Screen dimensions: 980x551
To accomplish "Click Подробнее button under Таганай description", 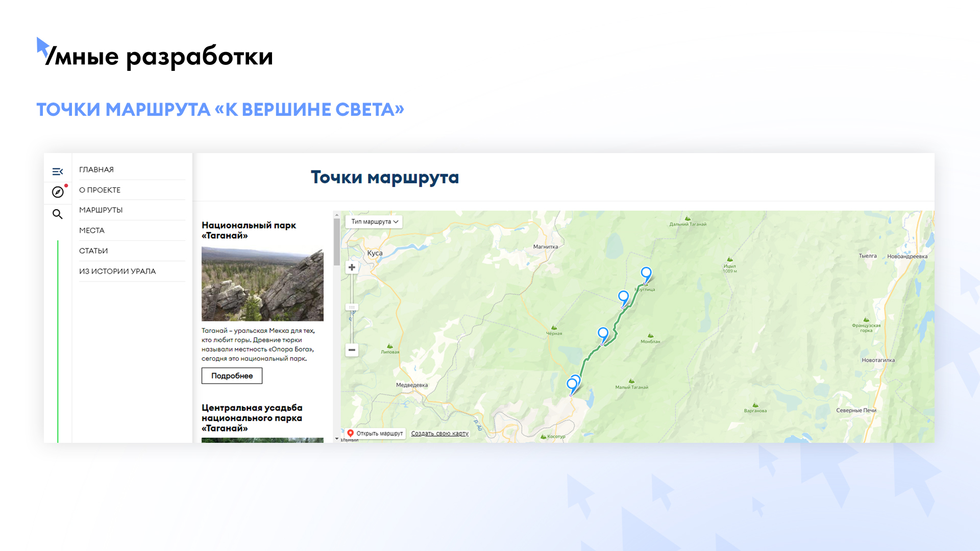I will (x=232, y=375).
